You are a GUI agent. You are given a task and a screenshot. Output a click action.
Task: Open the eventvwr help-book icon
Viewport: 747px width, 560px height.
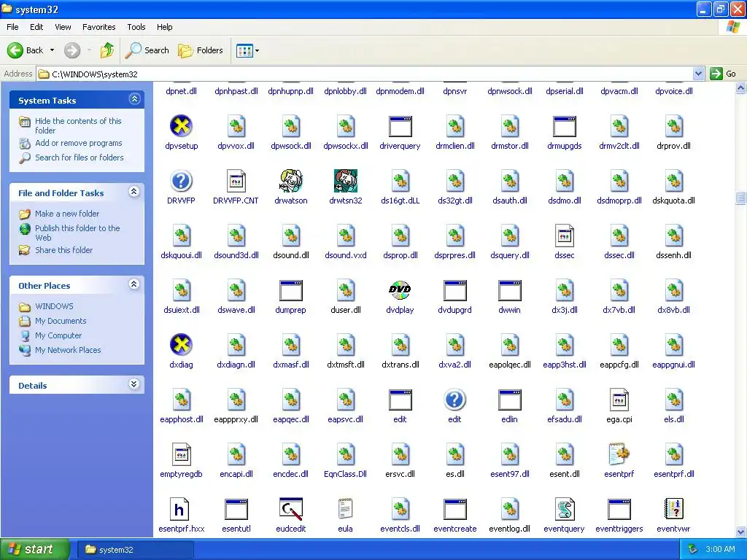(x=673, y=510)
